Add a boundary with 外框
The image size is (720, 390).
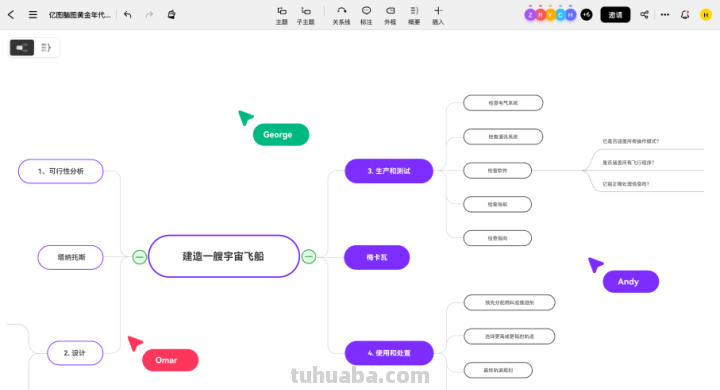pyautogui.click(x=390, y=16)
